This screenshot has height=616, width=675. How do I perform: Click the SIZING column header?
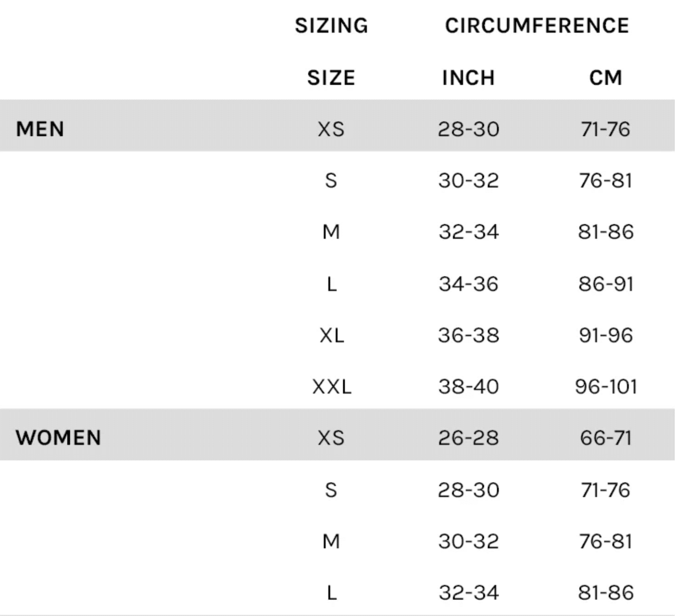click(331, 26)
